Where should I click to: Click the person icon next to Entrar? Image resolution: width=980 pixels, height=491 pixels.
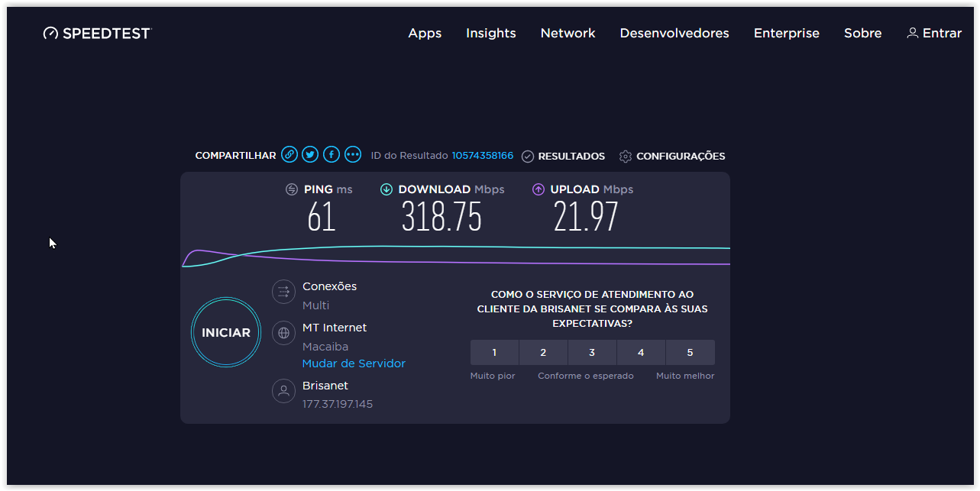point(912,33)
